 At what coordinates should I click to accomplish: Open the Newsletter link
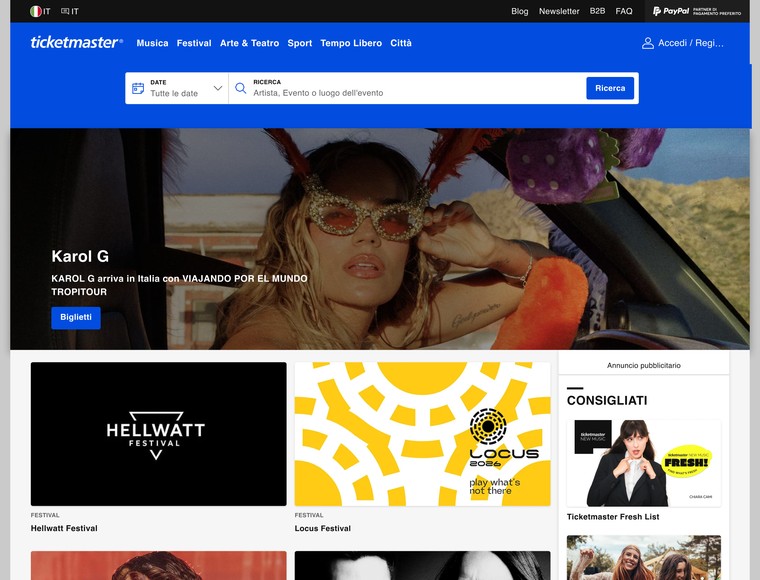(x=559, y=11)
